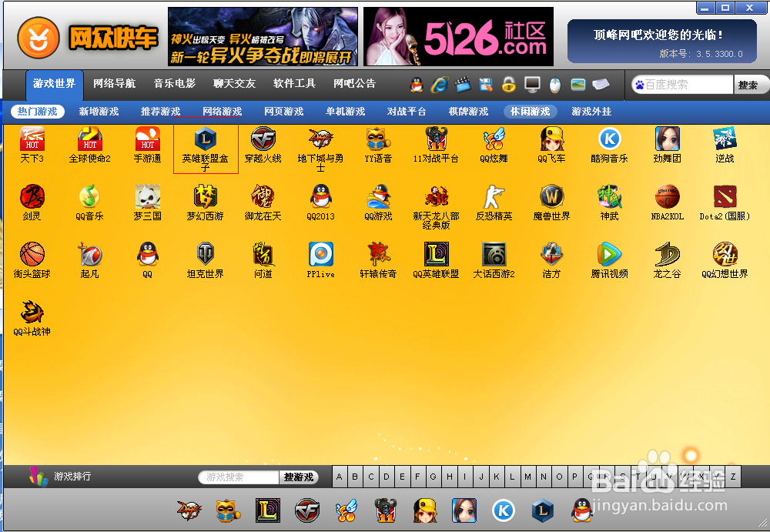Start NBA2KOL basketball game
Image resolution: width=770 pixels, height=532 pixels.
coord(667,202)
